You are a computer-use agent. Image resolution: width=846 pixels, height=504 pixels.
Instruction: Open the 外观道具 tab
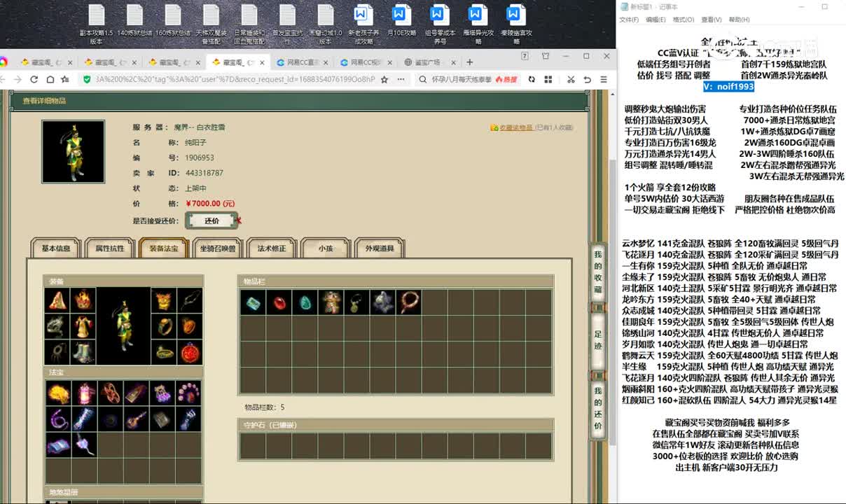pos(380,248)
